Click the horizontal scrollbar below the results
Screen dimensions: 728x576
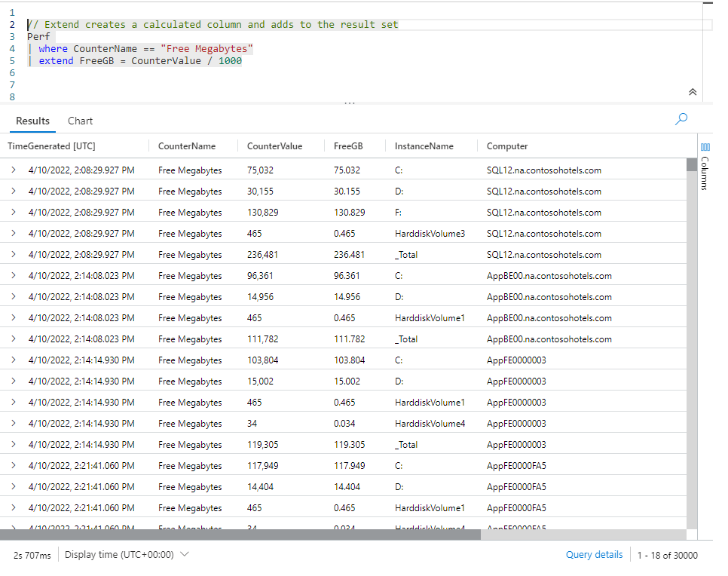point(241,535)
